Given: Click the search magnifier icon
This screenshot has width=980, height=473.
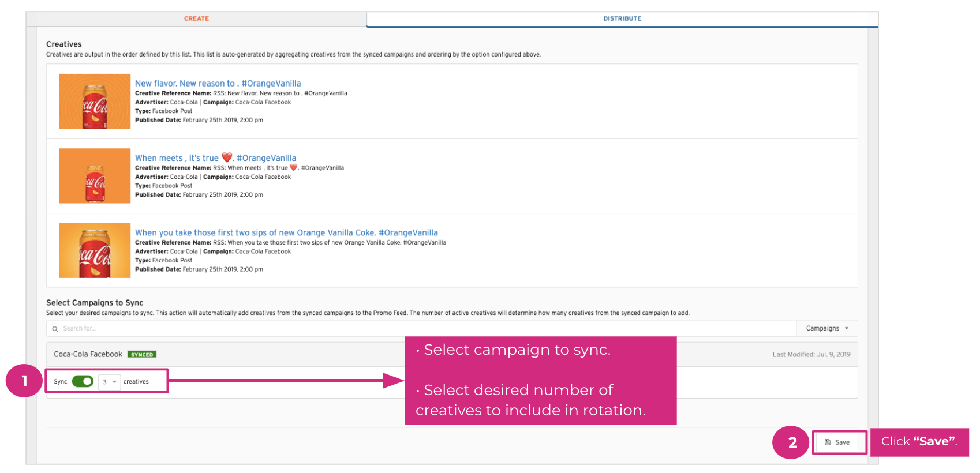Looking at the screenshot, I should click(55, 329).
